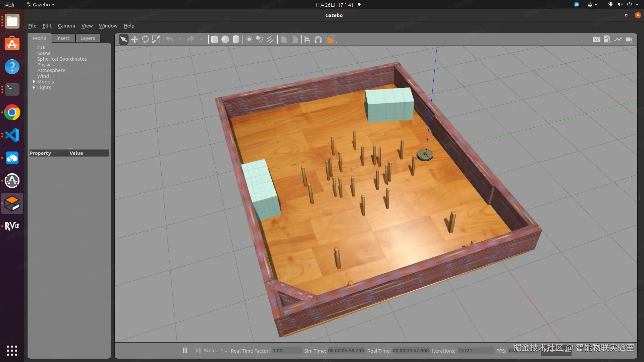Select Physics in the World tree
This screenshot has height=362, width=644.
(45, 65)
